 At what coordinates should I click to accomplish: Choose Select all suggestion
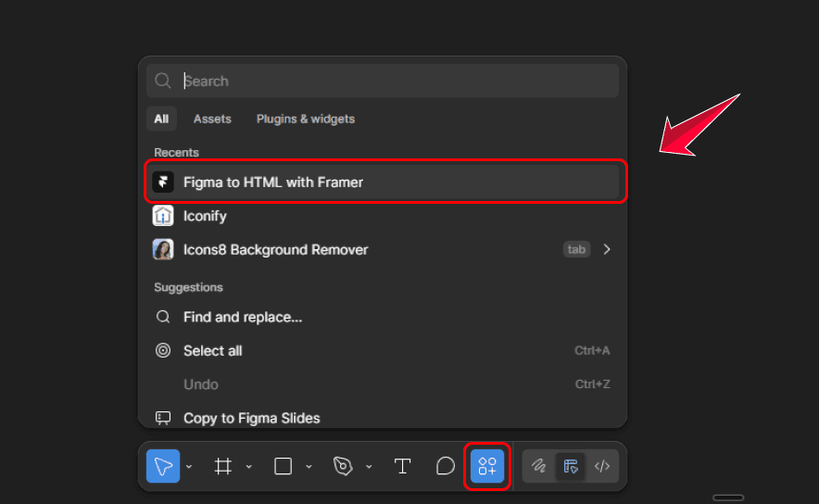click(x=383, y=350)
